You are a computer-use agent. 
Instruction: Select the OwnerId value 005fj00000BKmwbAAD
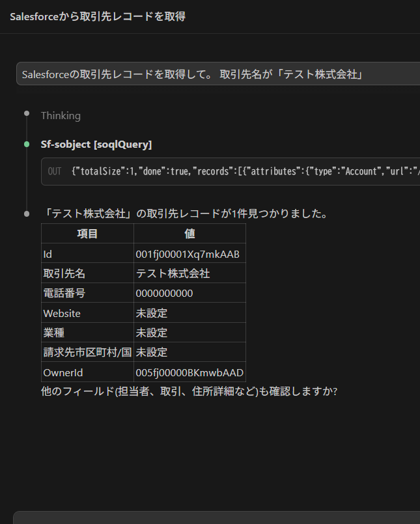click(189, 372)
